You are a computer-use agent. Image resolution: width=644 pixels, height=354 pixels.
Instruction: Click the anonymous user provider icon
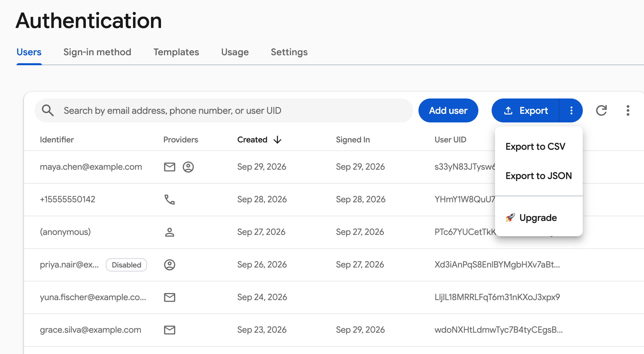[170, 232]
